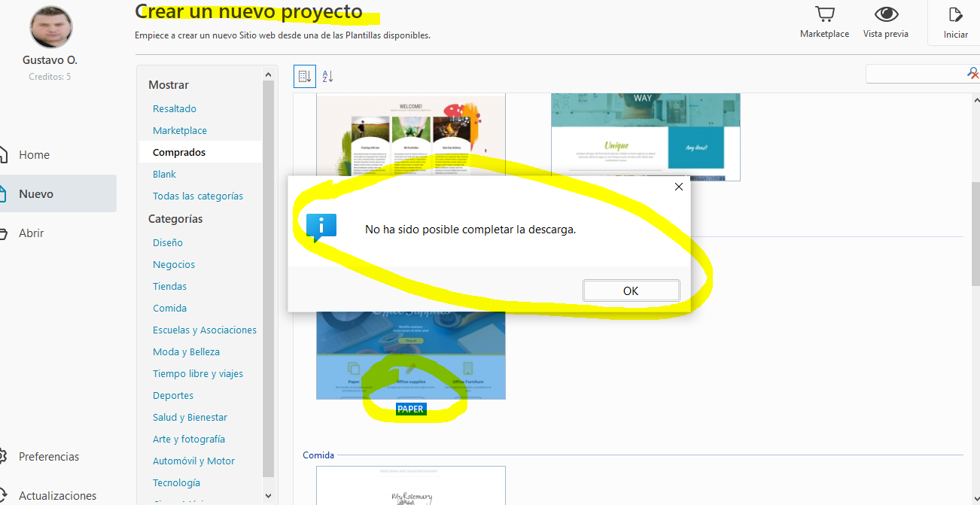Click the template search field
This screenshot has height=505, width=980.
(x=916, y=74)
